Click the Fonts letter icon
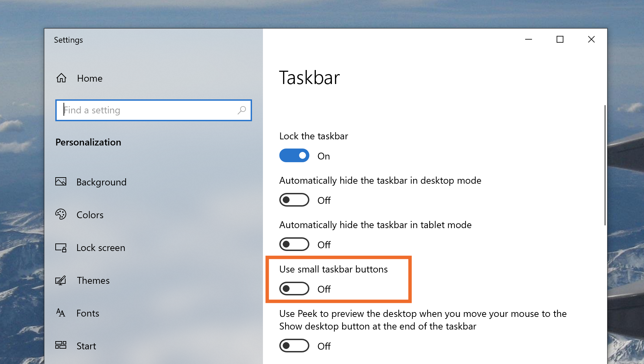 click(x=61, y=312)
